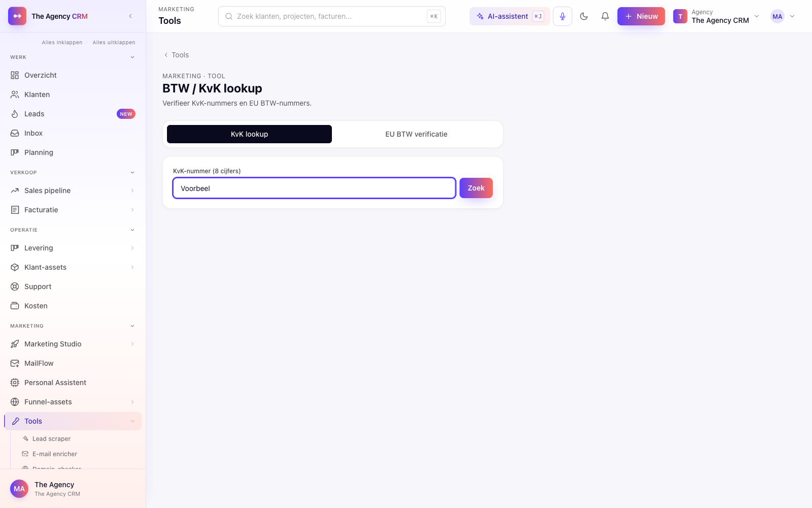Image resolution: width=812 pixels, height=508 pixels.
Task: Click the Zoek button
Action: pyautogui.click(x=476, y=188)
